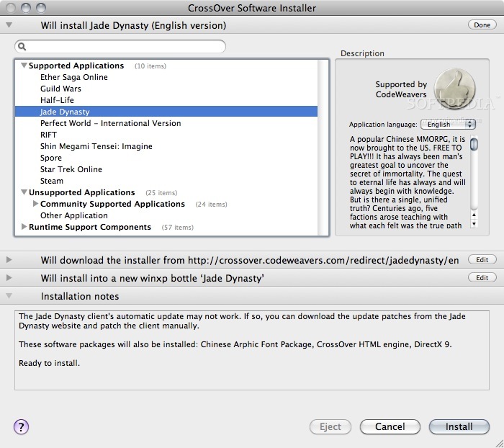504x448 pixels.
Task: Click Edit for the winxp bottle
Action: pyautogui.click(x=482, y=277)
